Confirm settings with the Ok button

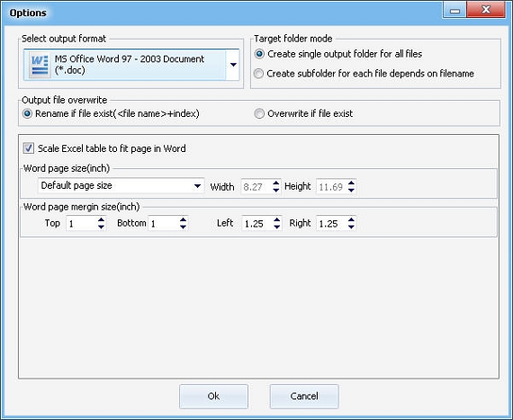(213, 396)
